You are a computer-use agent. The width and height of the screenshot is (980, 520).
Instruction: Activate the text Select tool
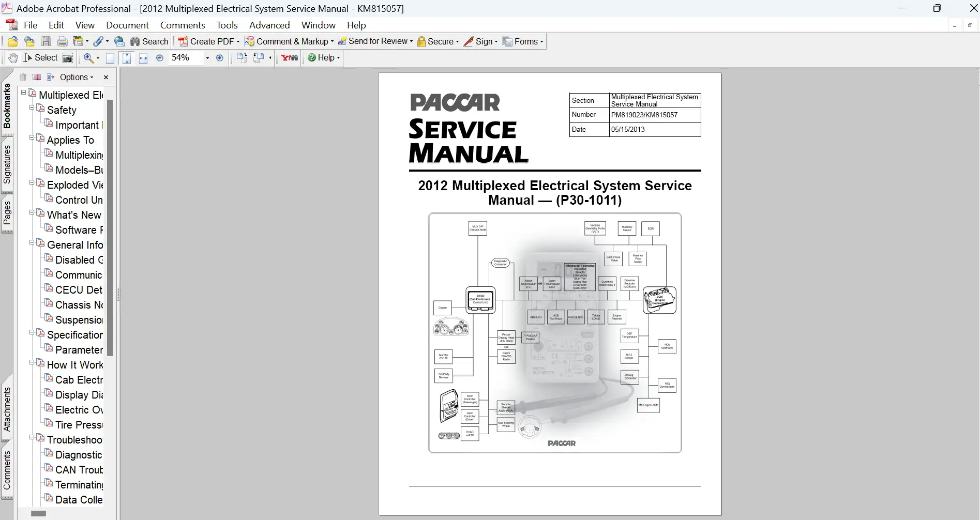coord(40,58)
